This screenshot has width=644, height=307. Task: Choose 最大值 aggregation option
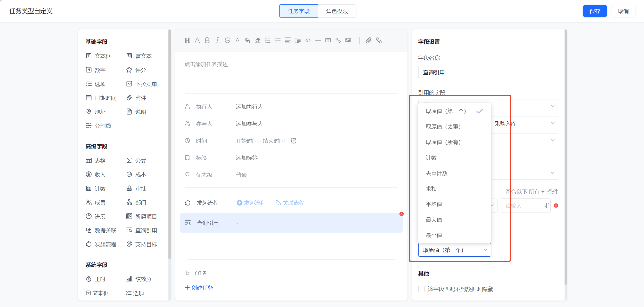point(454,220)
